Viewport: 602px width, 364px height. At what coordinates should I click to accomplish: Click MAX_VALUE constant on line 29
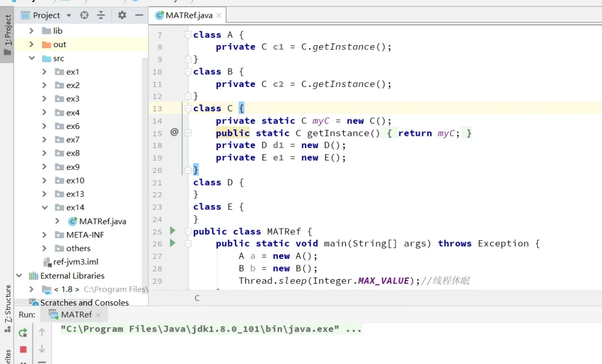384,281
